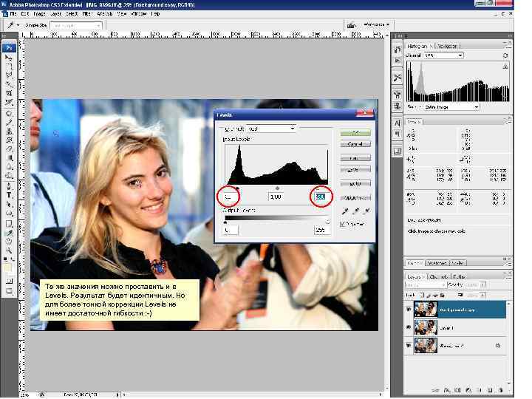Select the Eyedropper tool in toolbox
Screen dimensions: 532x399
pos(9,233)
